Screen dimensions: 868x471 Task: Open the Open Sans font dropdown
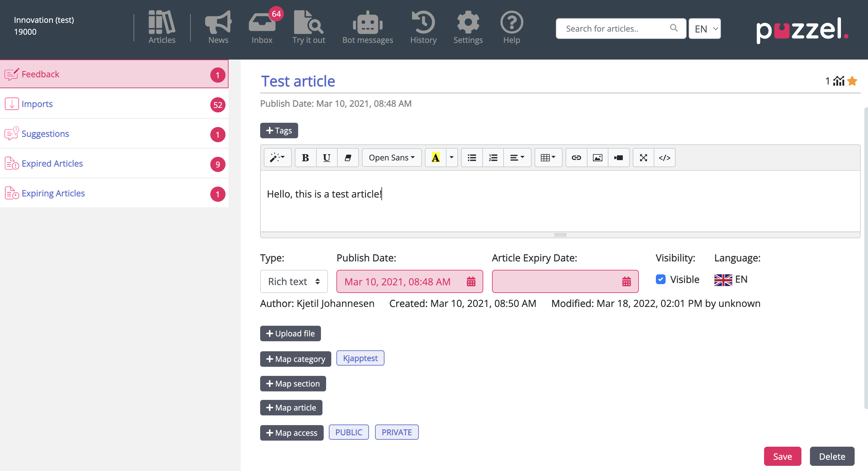391,158
